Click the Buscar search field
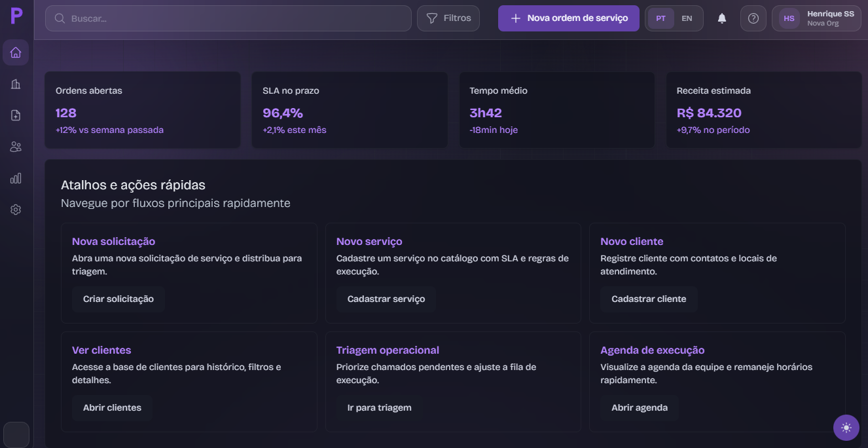The width and height of the screenshot is (868, 448). point(228,18)
